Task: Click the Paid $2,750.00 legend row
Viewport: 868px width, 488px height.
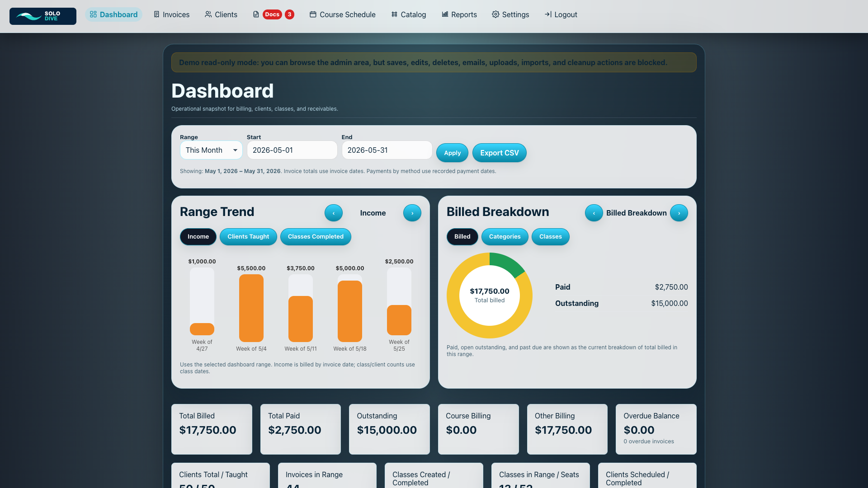Action: click(622, 287)
